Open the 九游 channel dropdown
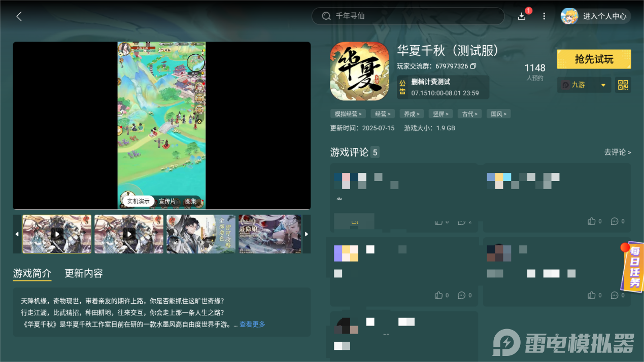This screenshot has height=362, width=644. (584, 85)
